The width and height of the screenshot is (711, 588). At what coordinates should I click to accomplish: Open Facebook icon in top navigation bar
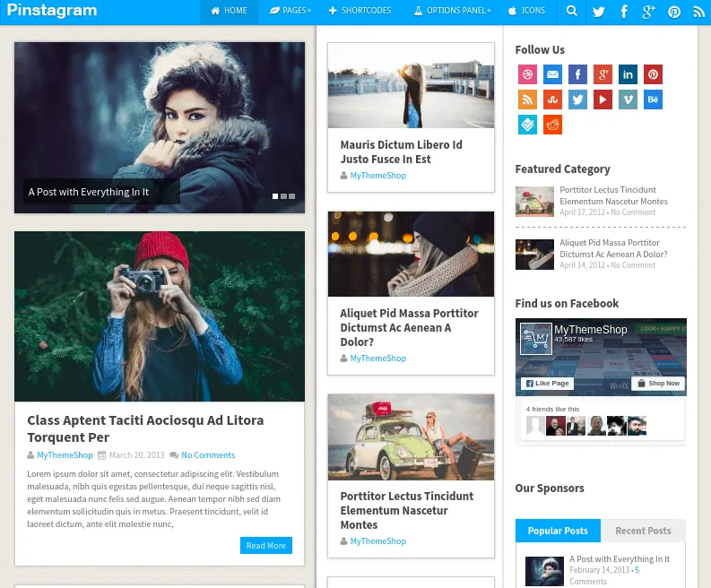pos(624,12)
